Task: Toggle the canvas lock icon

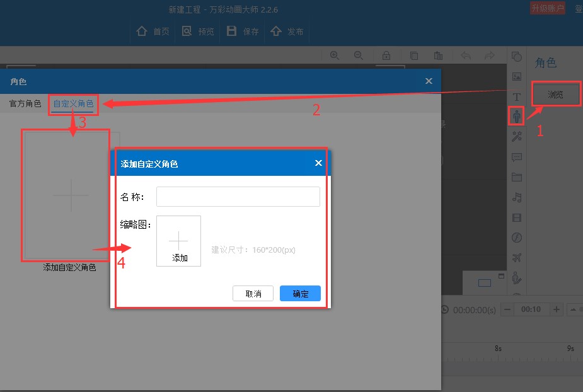Action: click(386, 55)
